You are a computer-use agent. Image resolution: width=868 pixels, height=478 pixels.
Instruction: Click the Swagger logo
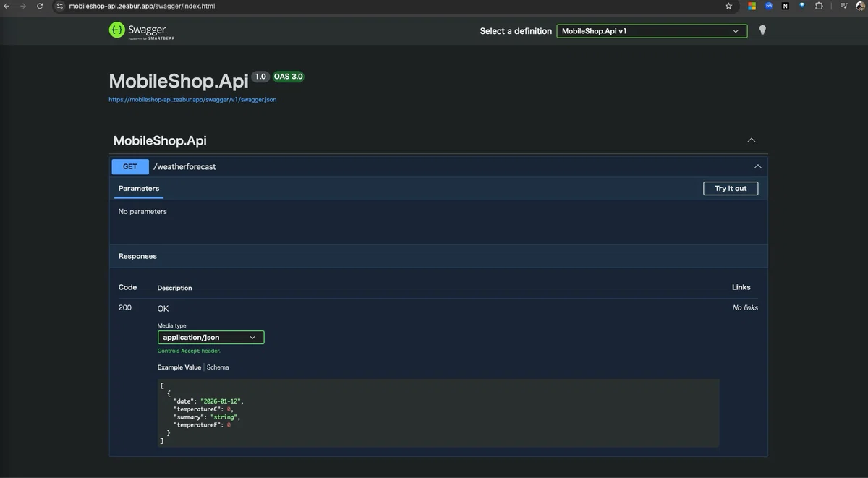142,30
